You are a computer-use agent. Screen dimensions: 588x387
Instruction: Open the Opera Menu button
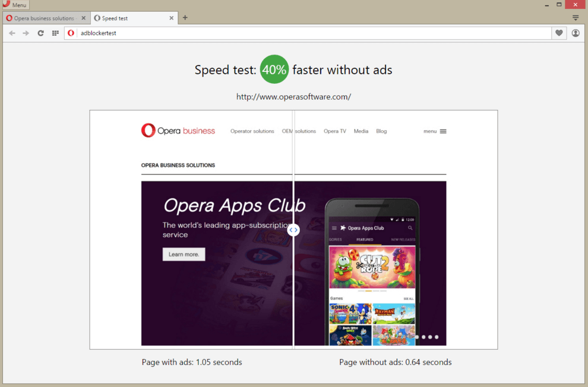(15, 5)
